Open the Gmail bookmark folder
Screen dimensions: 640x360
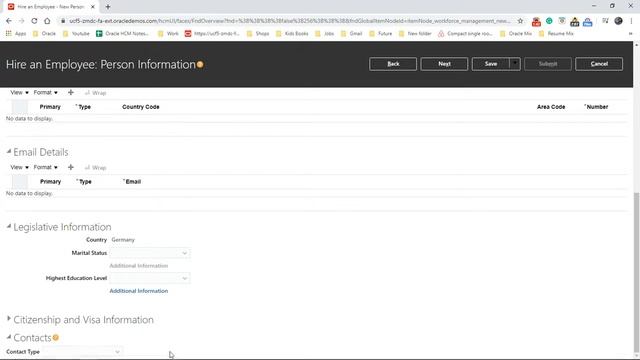click(351, 33)
